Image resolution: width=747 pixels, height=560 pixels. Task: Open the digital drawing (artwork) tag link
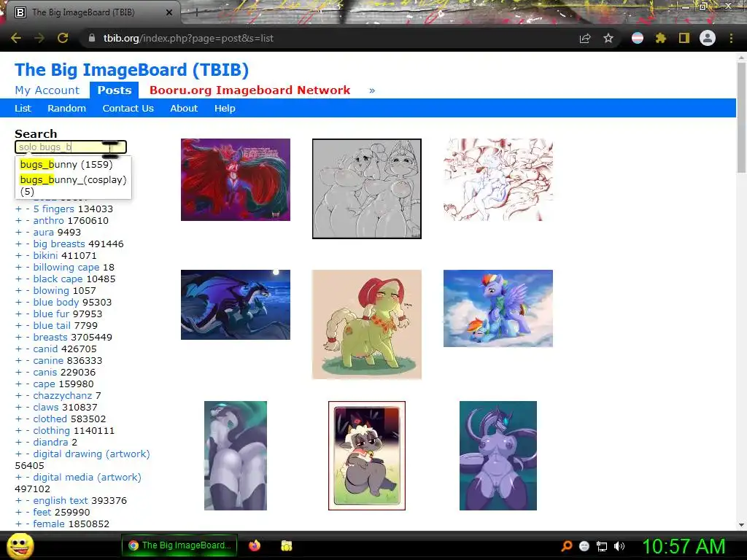click(91, 454)
